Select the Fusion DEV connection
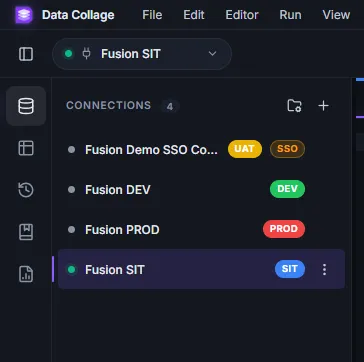This screenshot has width=364, height=362. pos(201,189)
